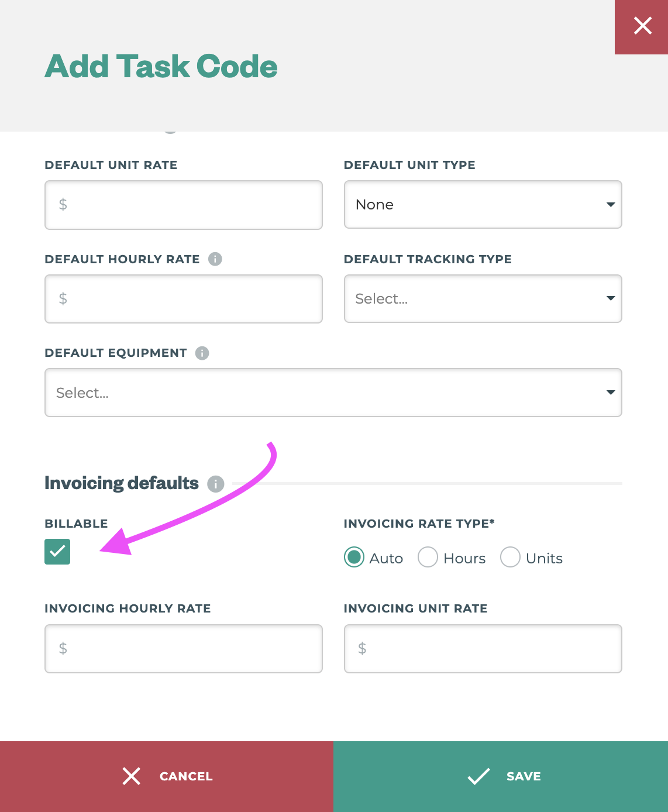Click the INVOICING RATE TYPE* label
Viewport: 668px width, 812px height.
point(419,524)
